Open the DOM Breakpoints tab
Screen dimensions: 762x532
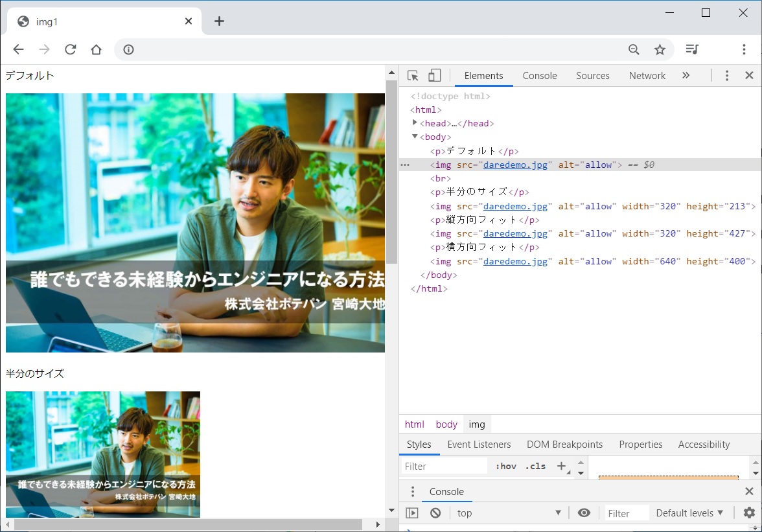[565, 445]
